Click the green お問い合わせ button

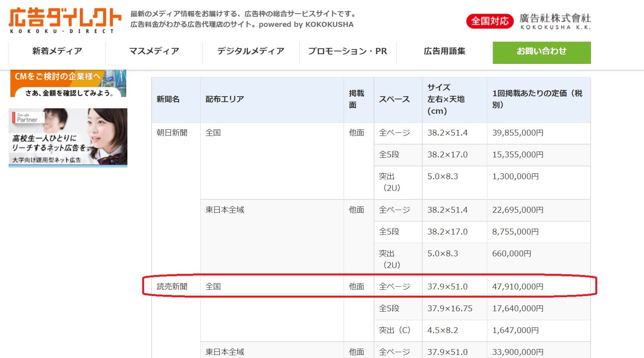pyautogui.click(x=542, y=53)
